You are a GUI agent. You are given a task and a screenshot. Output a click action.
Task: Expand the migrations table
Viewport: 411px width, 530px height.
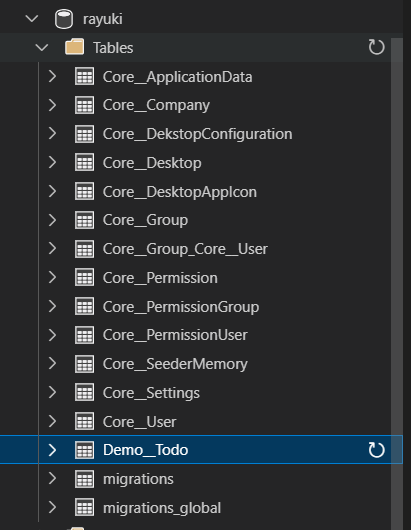[52, 478]
